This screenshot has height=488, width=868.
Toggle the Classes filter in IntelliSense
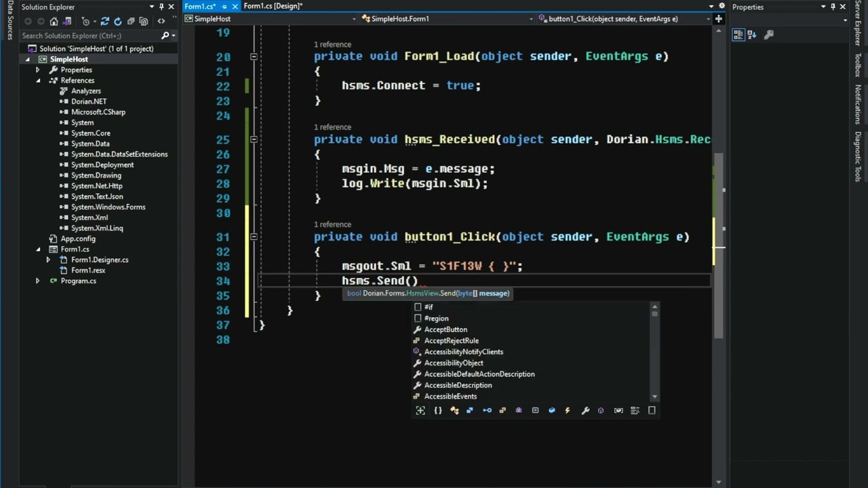454,410
